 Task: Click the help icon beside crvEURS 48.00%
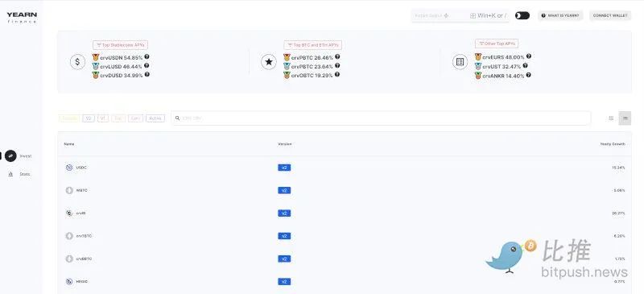click(529, 56)
